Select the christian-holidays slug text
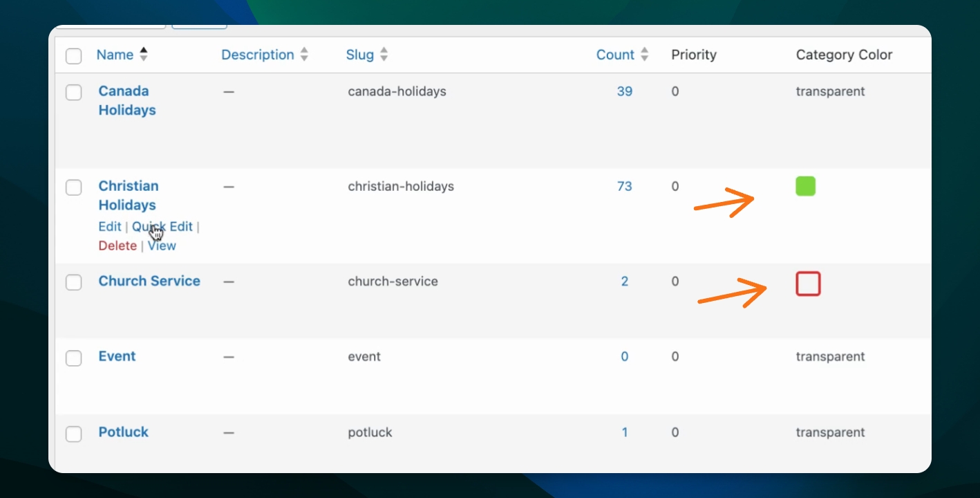 point(401,186)
